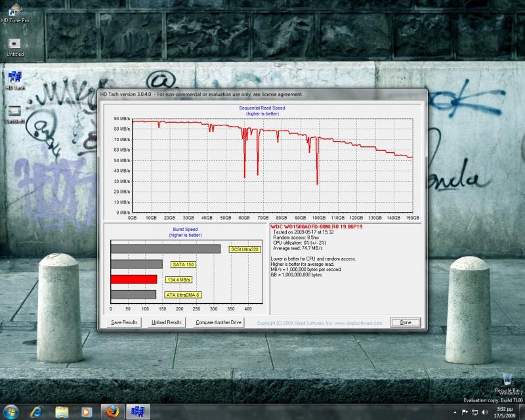Open the HD Tach desktop shortcut
The image size is (525, 420).
pyautogui.click(x=14, y=81)
